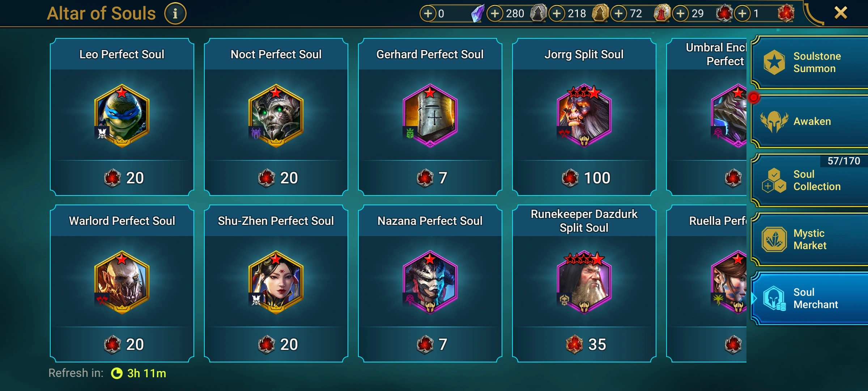Viewport: 868px width, 391px height.
Task: Tap plus next to crystal counter 0
Action: coord(428,14)
